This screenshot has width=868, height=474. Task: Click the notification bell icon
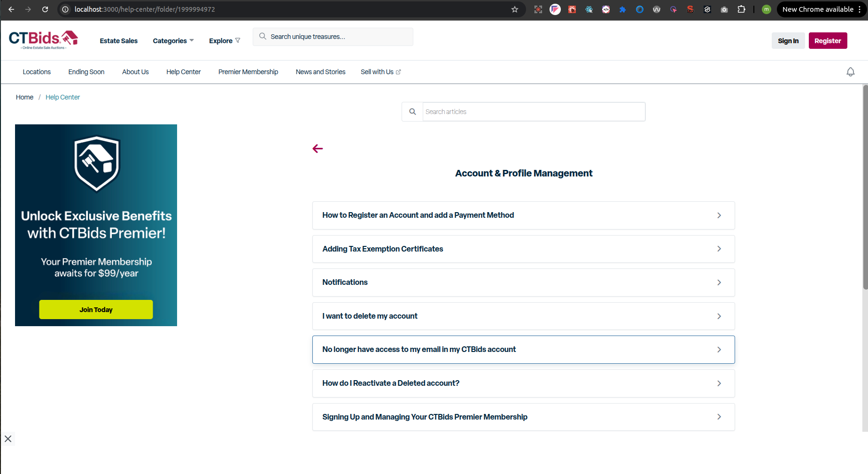tap(851, 72)
